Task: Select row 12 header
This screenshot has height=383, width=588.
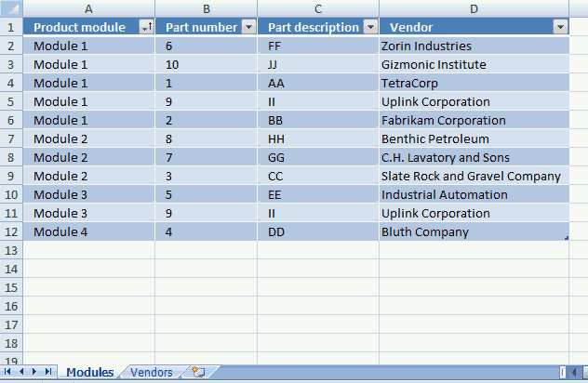Action: 11,231
